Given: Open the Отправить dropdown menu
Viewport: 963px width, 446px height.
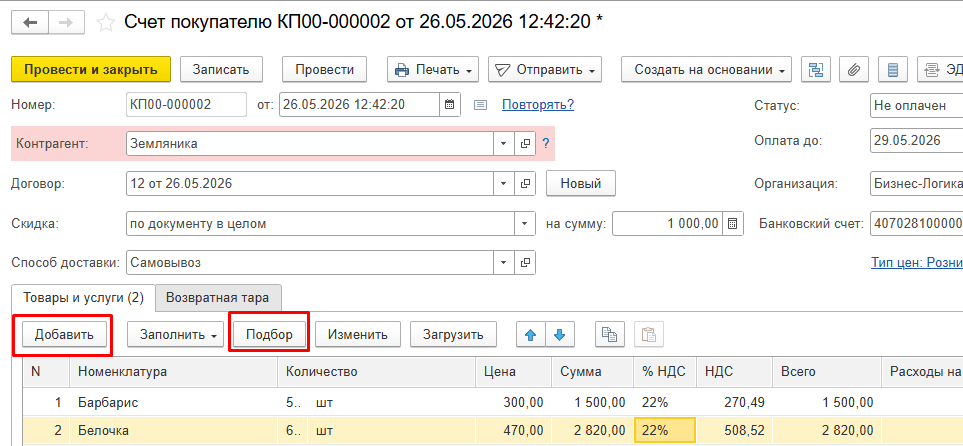Looking at the screenshot, I should pos(545,69).
